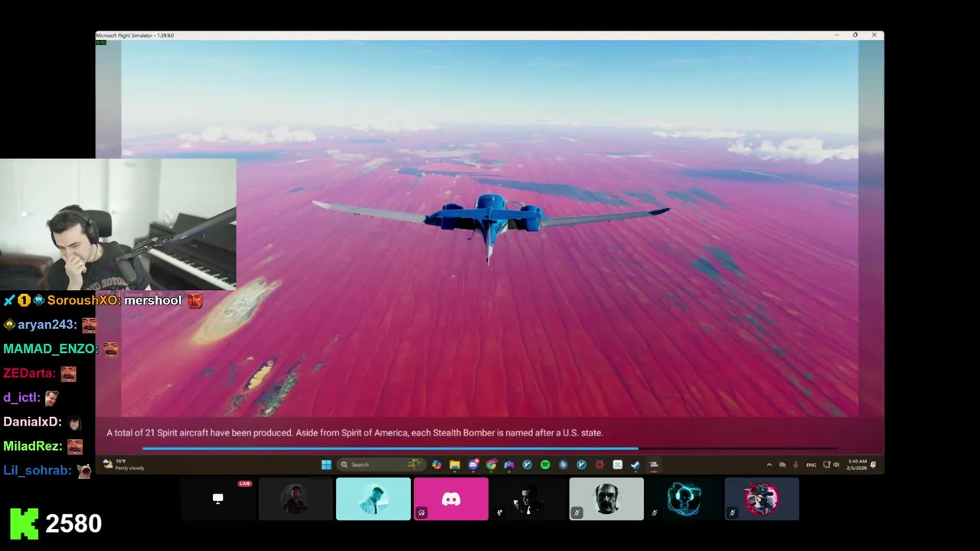Click SoroushXO's username in chat
This screenshot has height=551, width=980.
click(x=83, y=301)
